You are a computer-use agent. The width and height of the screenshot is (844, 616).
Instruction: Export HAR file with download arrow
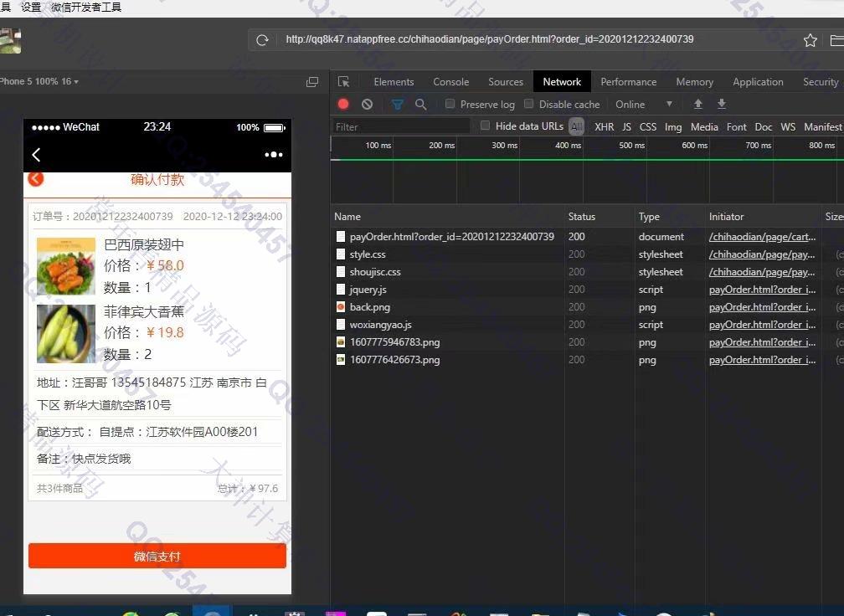pos(722,104)
